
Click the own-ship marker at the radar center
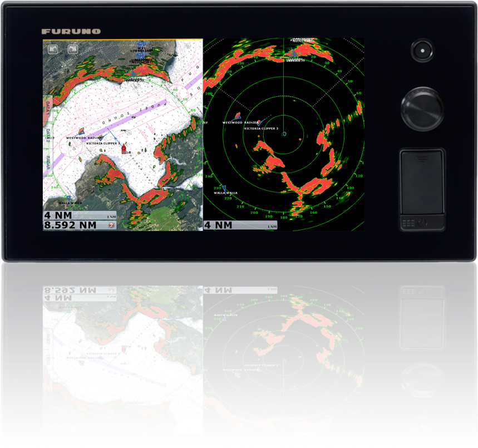284,134
